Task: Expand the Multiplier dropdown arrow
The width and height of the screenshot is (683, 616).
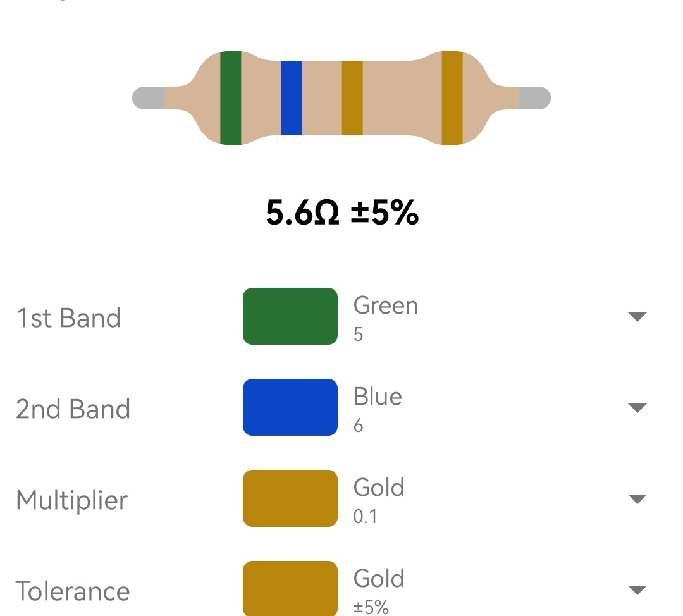Action: pyautogui.click(x=637, y=499)
